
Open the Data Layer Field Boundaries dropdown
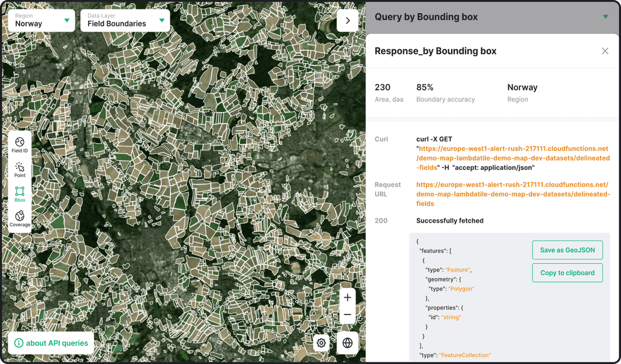point(125,20)
